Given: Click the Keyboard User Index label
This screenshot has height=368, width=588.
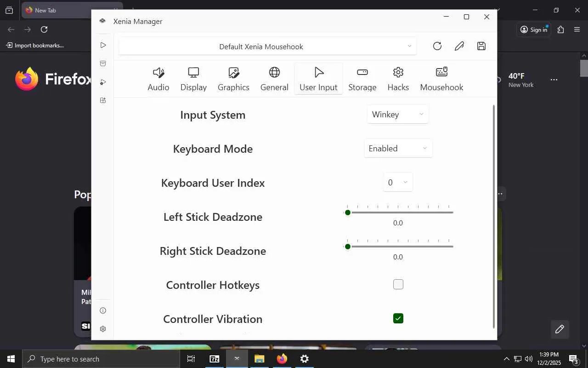Looking at the screenshot, I should (x=213, y=183).
